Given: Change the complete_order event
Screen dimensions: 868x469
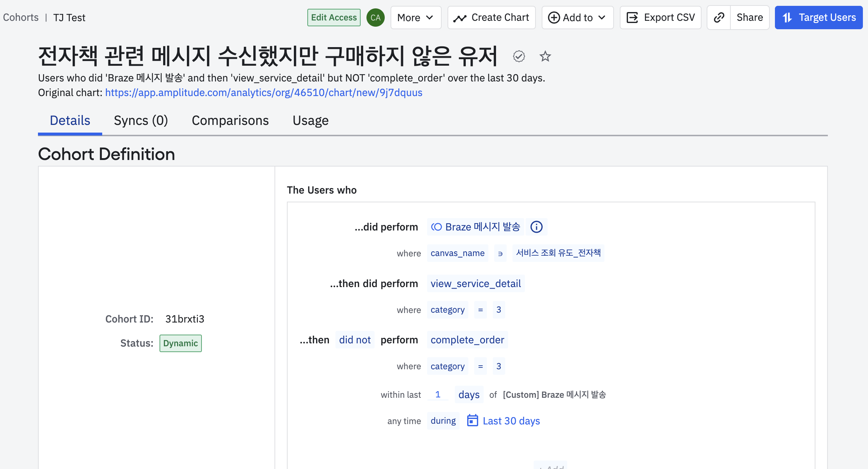Looking at the screenshot, I should click(x=467, y=340).
